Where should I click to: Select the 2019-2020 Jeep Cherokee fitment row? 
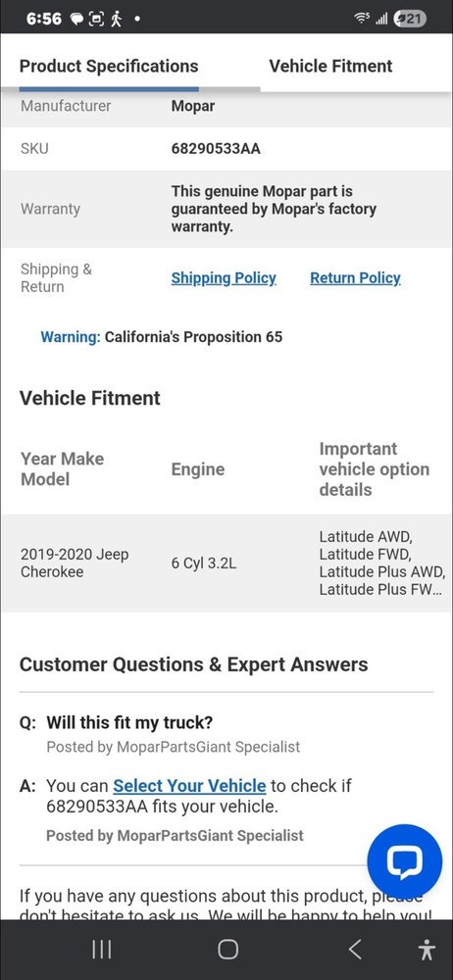pos(226,563)
